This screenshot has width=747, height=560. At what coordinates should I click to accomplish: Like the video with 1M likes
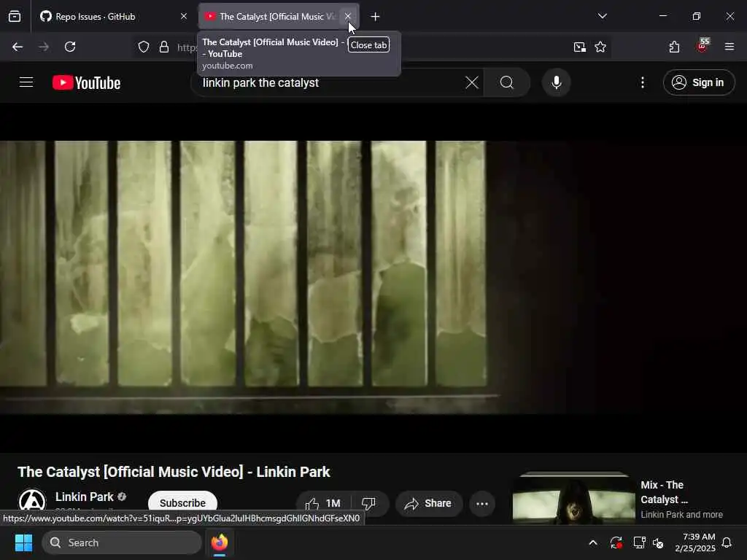(324, 503)
